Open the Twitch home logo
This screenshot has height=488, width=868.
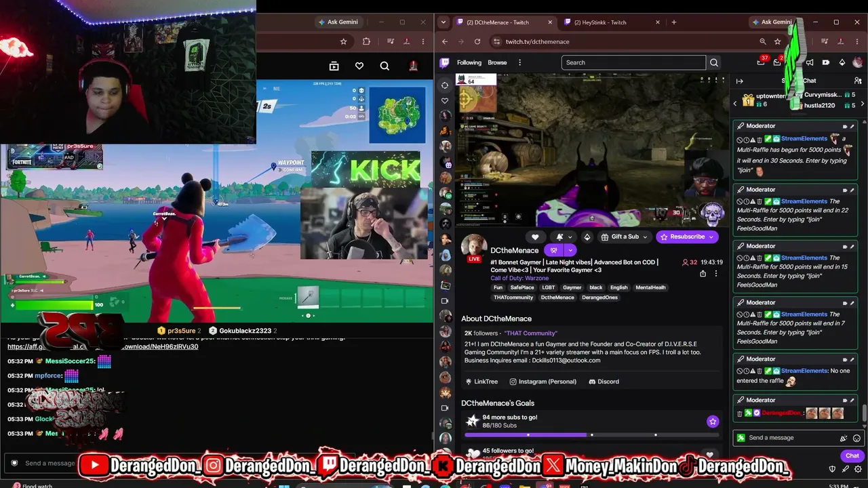click(x=445, y=62)
